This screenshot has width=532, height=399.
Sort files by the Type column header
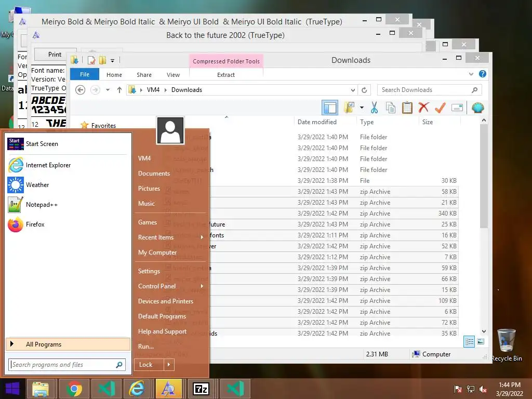tap(367, 122)
